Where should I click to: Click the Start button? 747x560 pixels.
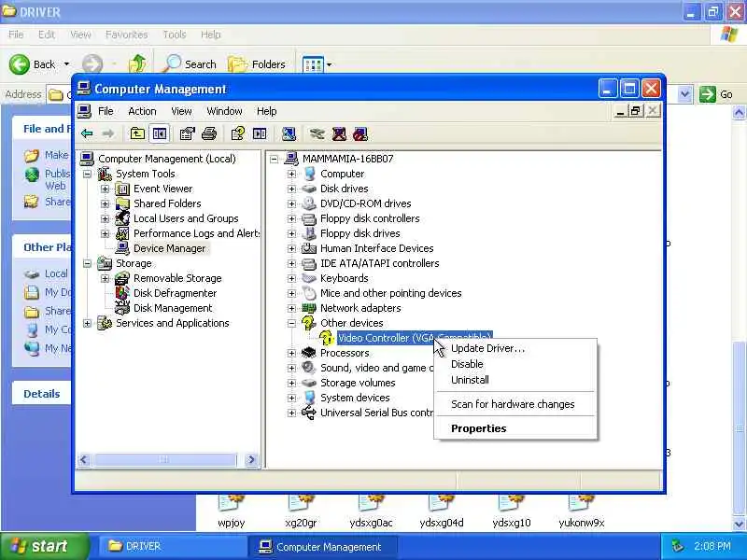coord(44,546)
